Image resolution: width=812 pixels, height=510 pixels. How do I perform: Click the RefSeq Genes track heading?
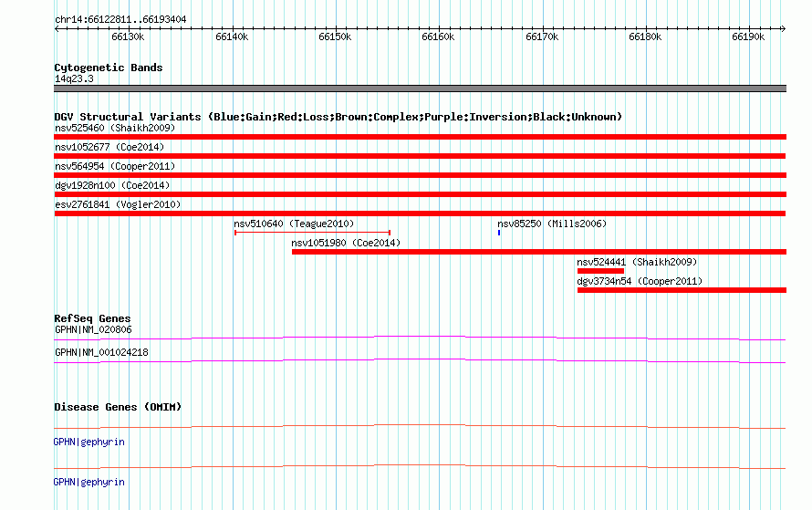pos(92,318)
